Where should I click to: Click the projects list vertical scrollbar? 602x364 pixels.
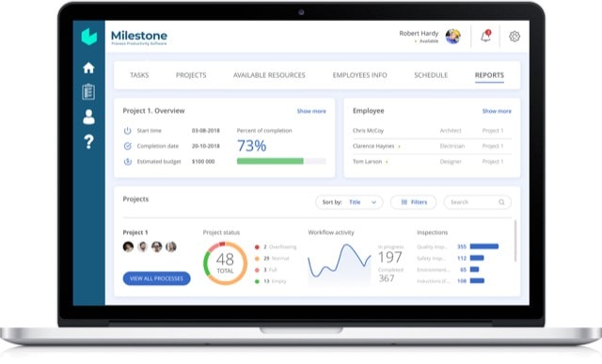tap(515, 241)
